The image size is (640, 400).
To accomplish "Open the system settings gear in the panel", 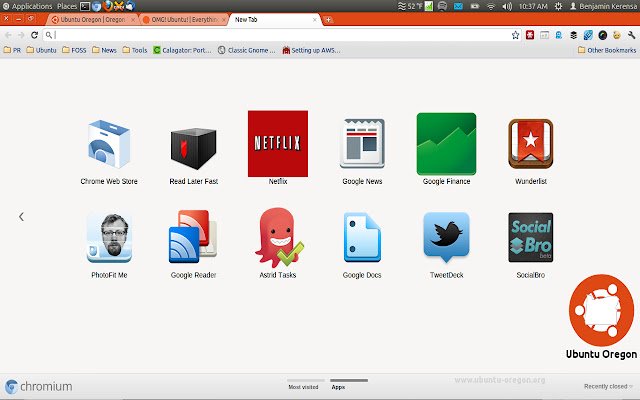I will (x=558, y=6).
